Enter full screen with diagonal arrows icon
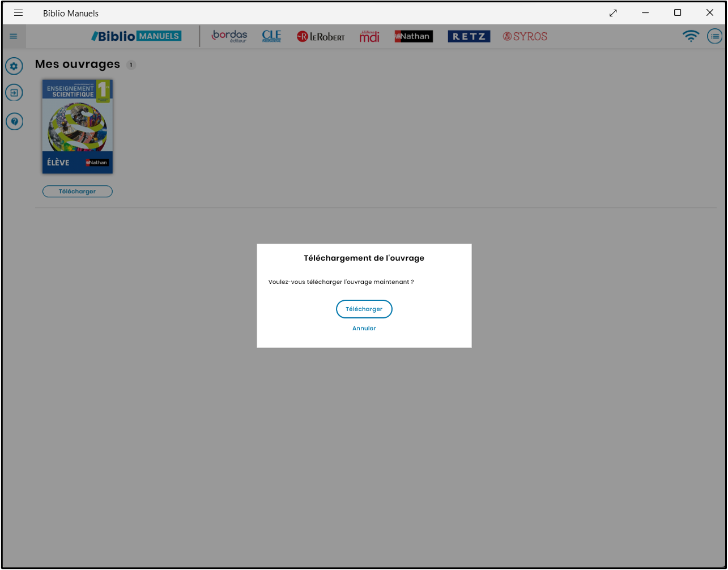Image resolution: width=728 pixels, height=570 pixels. pos(613,13)
